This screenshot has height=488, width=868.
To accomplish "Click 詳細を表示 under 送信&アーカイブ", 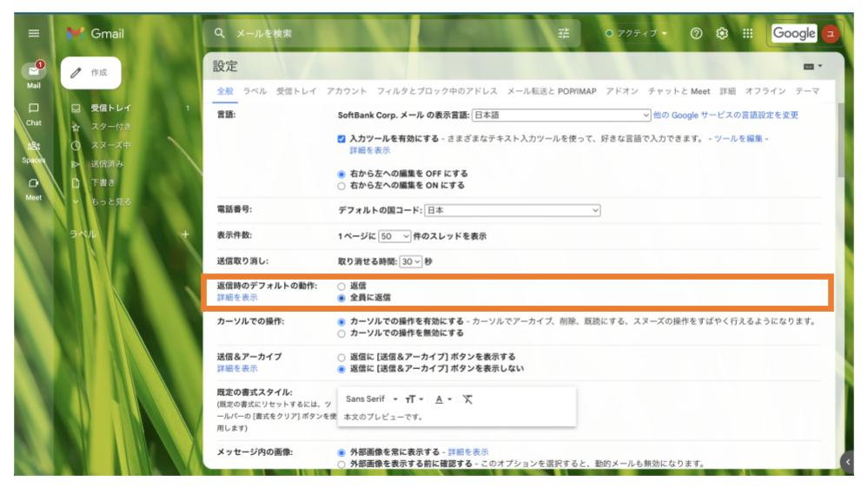I will [x=237, y=368].
